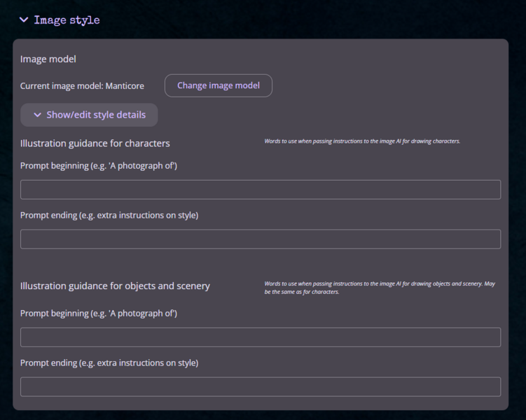Focus the characters Prompt beginning field
The height and width of the screenshot is (420, 526).
pyautogui.click(x=261, y=190)
